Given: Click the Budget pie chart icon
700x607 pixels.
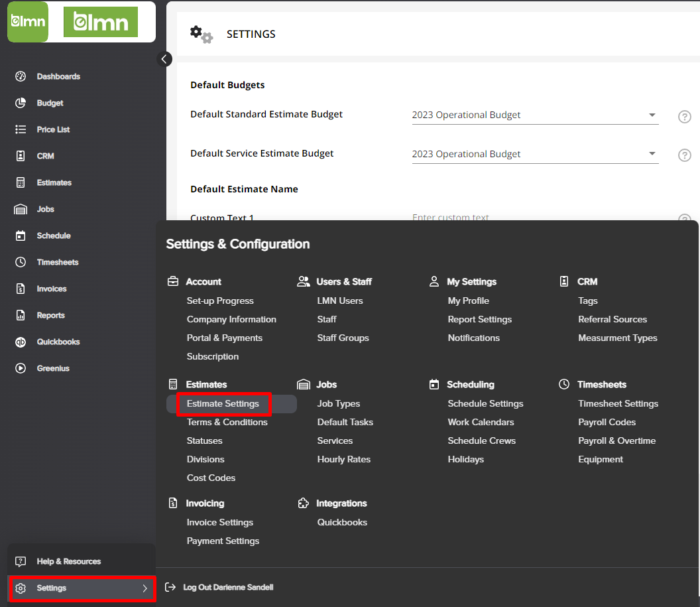Looking at the screenshot, I should click(x=21, y=103).
